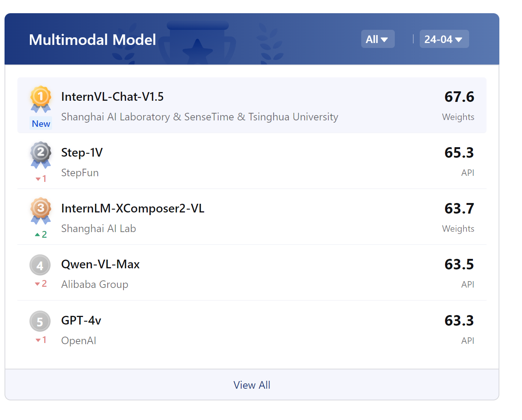
Task: Click the 'New' badge on InternVL-Chat-V1.5
Action: (40, 123)
